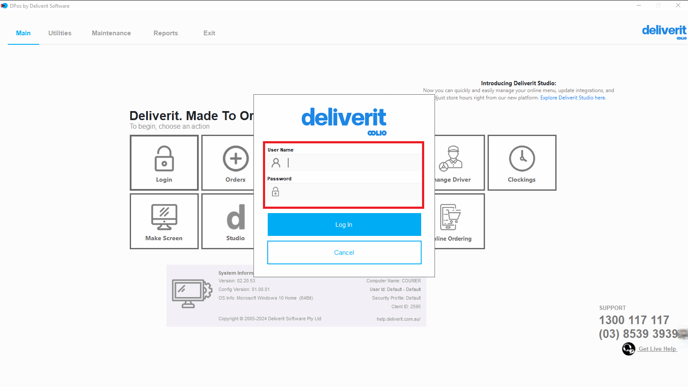Click the user icon in User Name field
The width and height of the screenshot is (688, 387).
[276, 163]
